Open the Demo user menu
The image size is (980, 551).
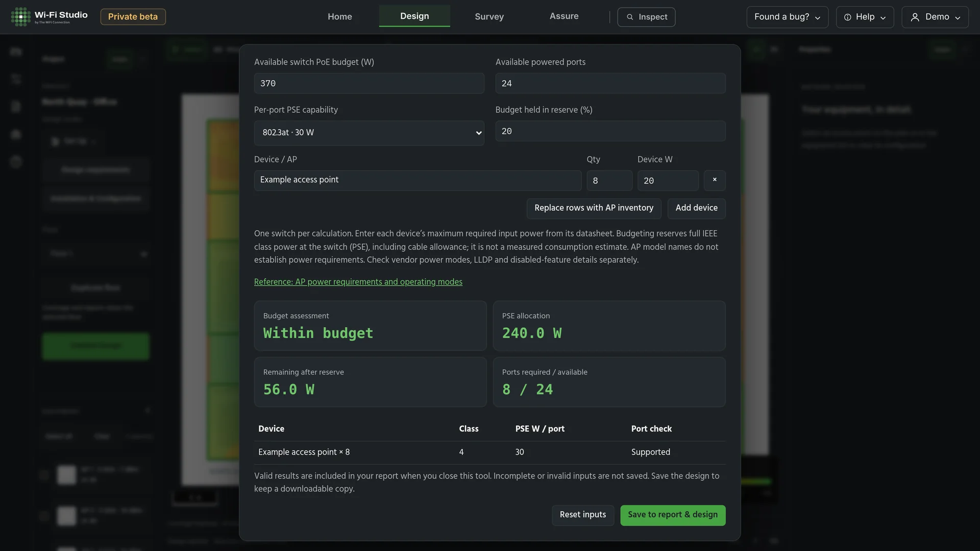[x=935, y=17]
